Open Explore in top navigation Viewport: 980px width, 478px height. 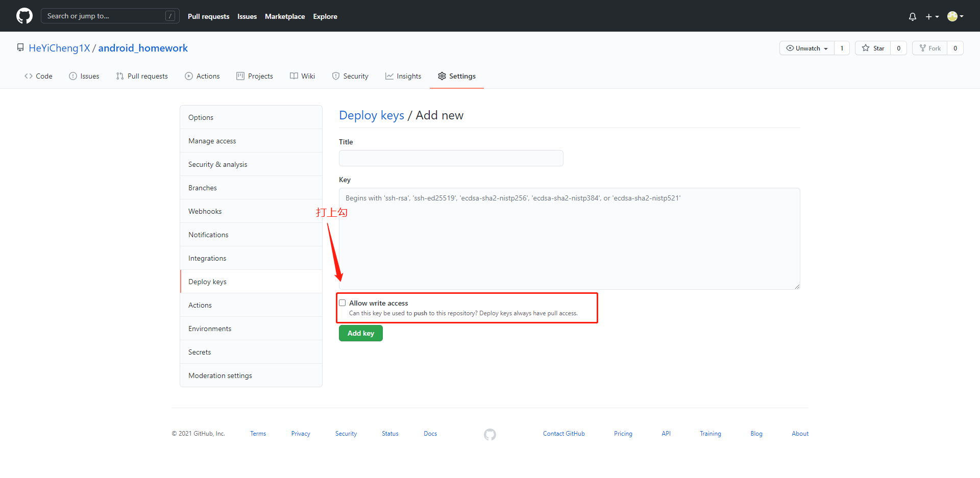tap(325, 16)
